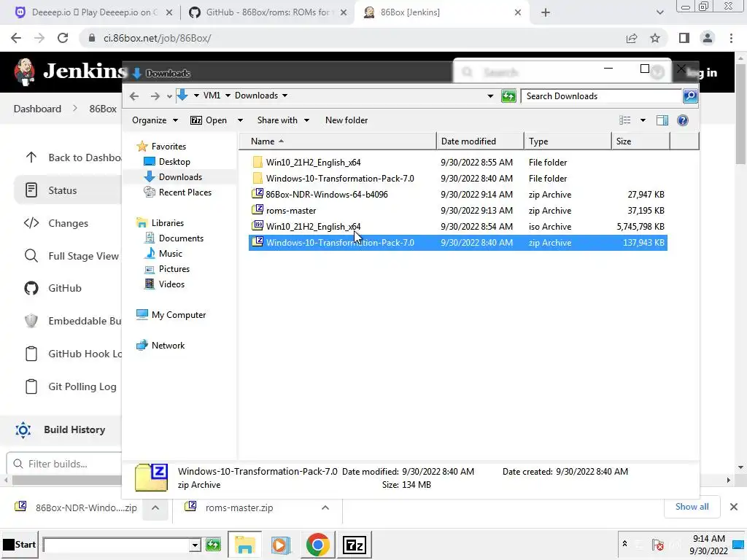The width and height of the screenshot is (747, 560).
Task: Toggle the Chrome side panel icon
Action: click(684, 38)
